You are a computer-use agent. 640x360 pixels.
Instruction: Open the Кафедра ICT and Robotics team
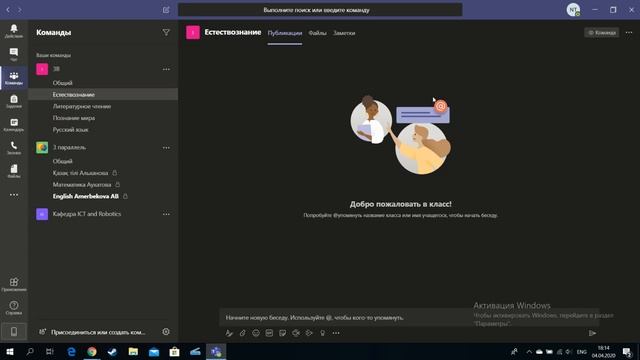click(87, 214)
